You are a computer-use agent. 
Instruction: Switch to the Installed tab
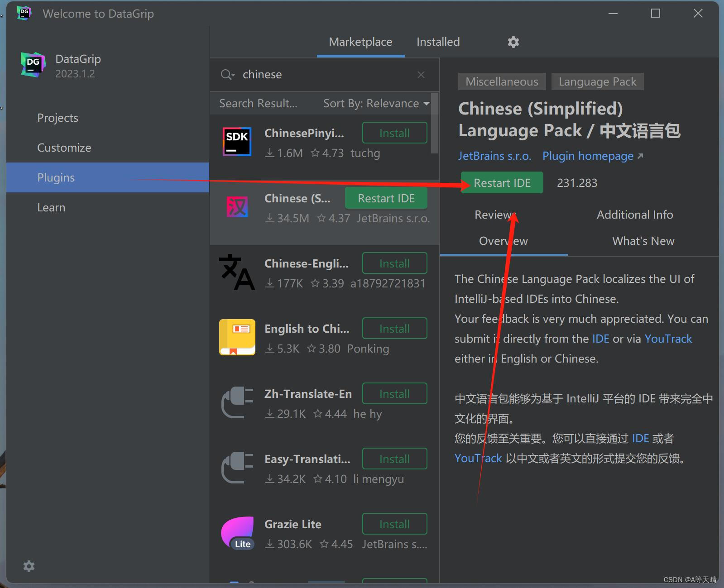[x=438, y=42]
